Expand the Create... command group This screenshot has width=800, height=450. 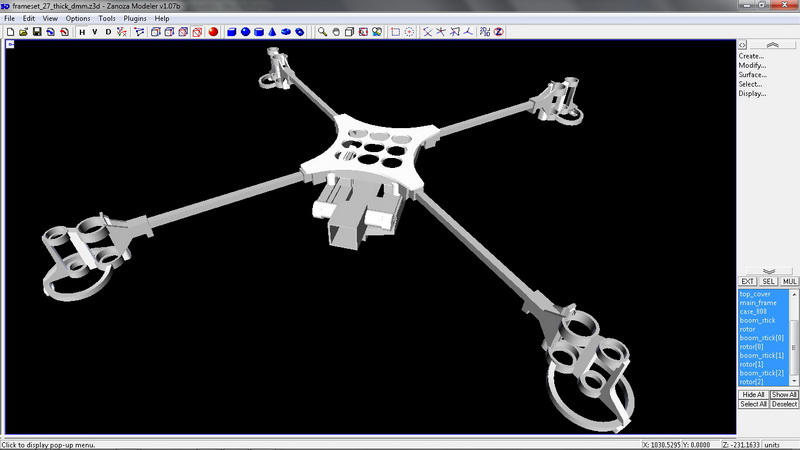pos(751,56)
